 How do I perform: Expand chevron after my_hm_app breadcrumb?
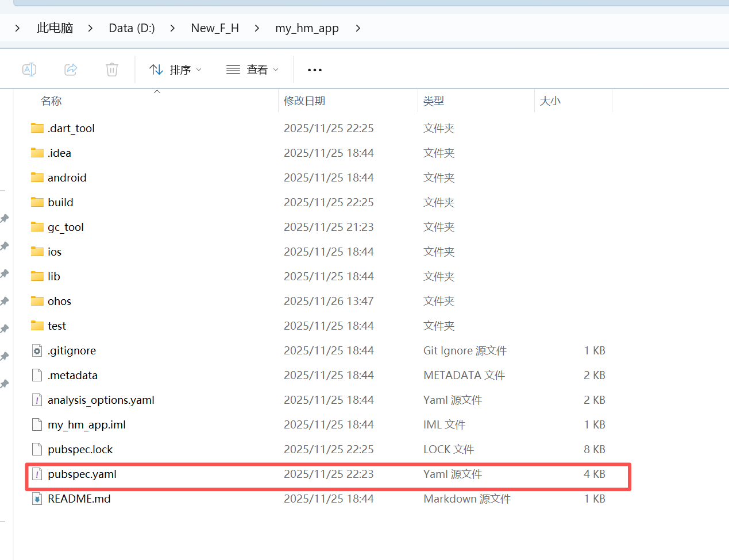(357, 28)
